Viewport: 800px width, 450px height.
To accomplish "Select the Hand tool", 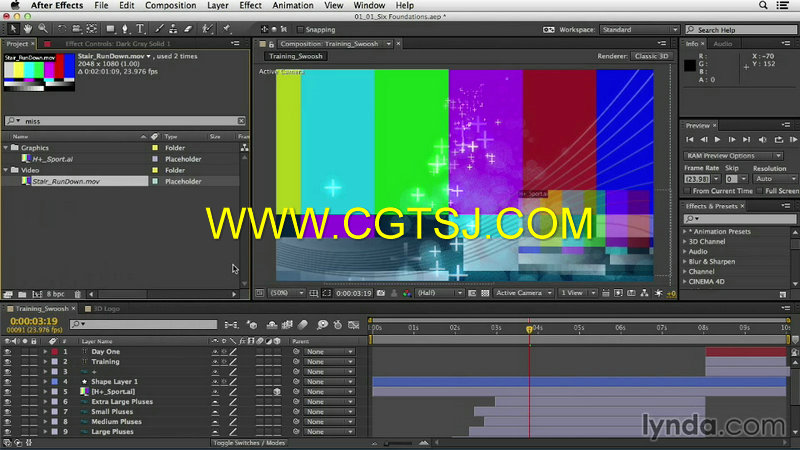I will click(28, 29).
